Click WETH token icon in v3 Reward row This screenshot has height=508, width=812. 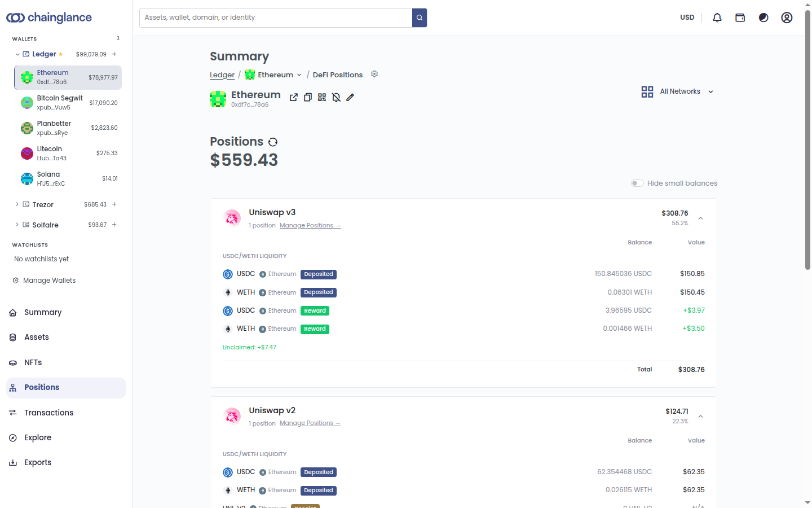click(x=228, y=329)
